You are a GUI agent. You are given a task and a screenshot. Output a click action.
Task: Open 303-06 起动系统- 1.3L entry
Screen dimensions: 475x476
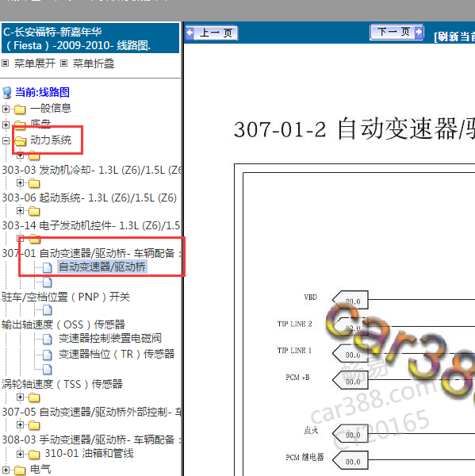[x=90, y=198]
